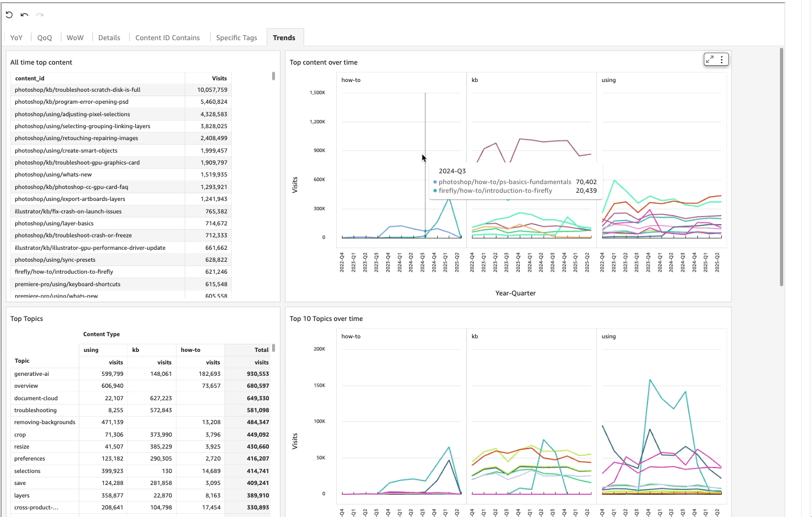Screen dimensions: 812x517
Task: Click the 930,553 total for generative-ai
Action: click(x=258, y=374)
